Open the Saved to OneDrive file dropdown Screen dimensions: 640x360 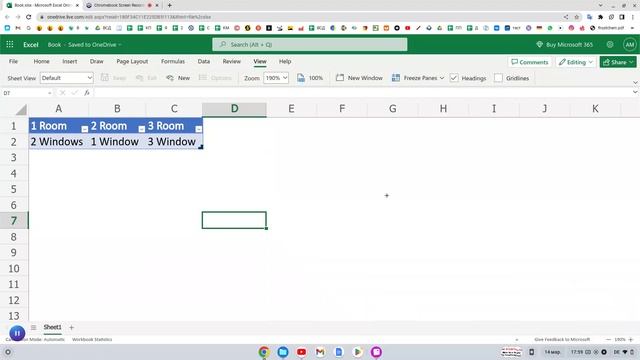point(95,44)
